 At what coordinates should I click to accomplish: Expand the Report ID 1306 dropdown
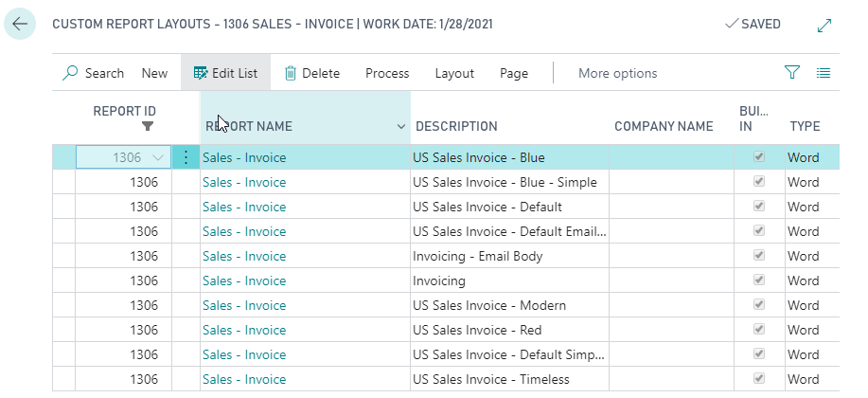(x=157, y=158)
